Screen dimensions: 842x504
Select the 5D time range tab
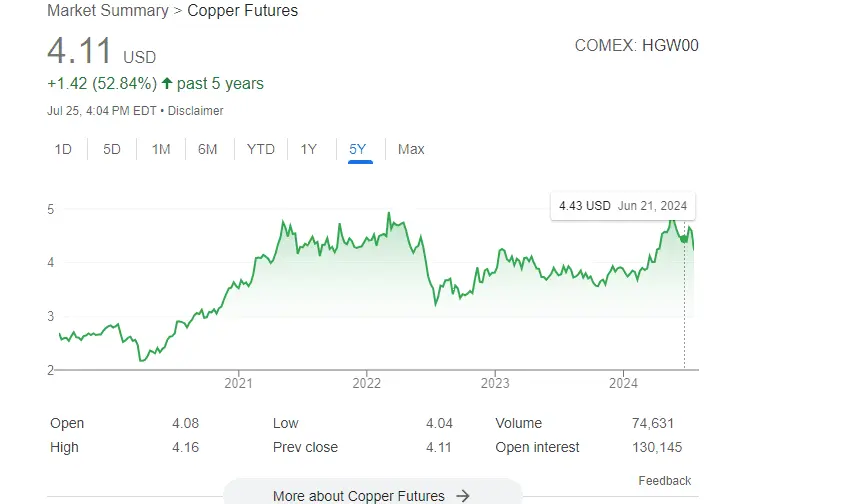(x=112, y=149)
